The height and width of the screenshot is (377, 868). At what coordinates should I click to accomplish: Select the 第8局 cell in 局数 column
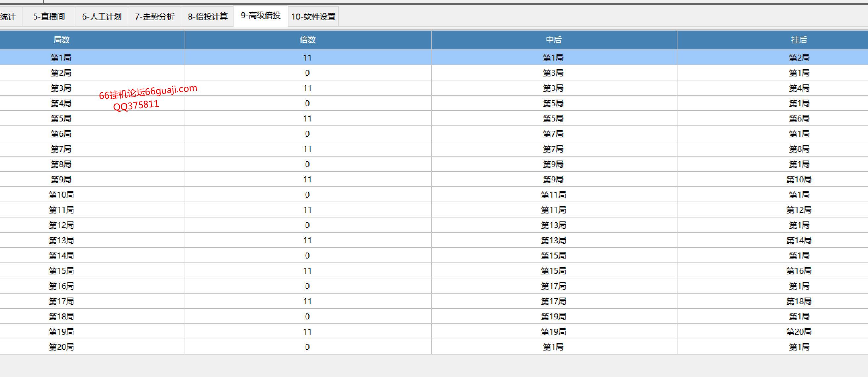(92, 164)
